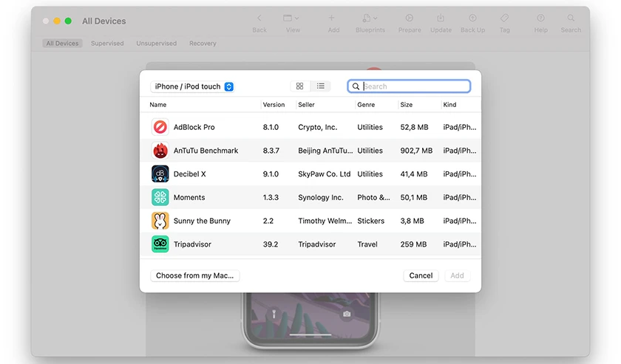Sort apps by Size column

407,104
